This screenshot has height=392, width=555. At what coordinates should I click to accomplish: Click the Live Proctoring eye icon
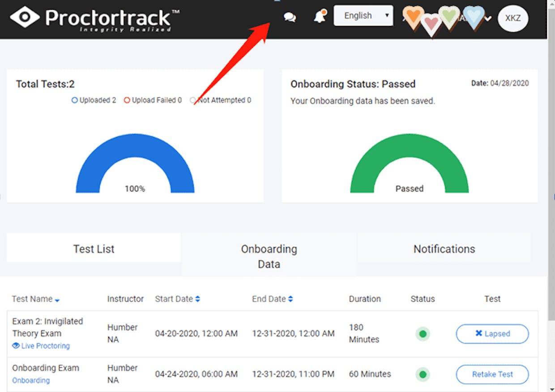point(16,346)
